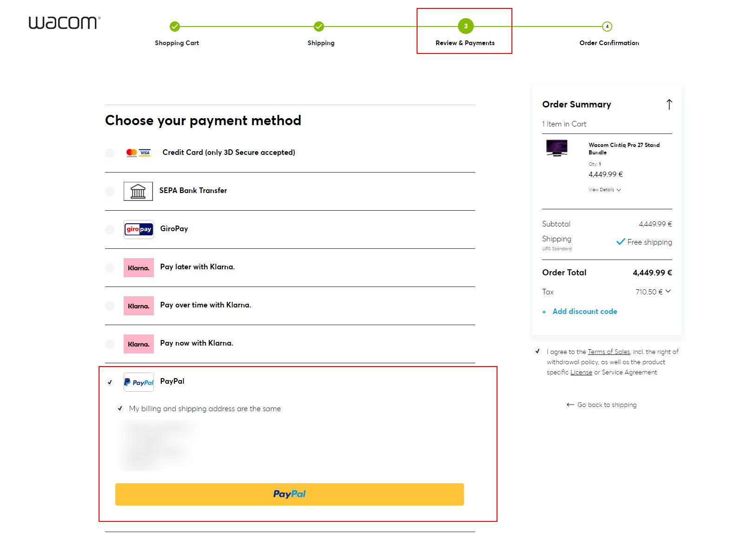Image resolution: width=756 pixels, height=540 pixels.
Task: Click the Wacom Cintiq Pro product thumbnail
Action: pos(557,148)
